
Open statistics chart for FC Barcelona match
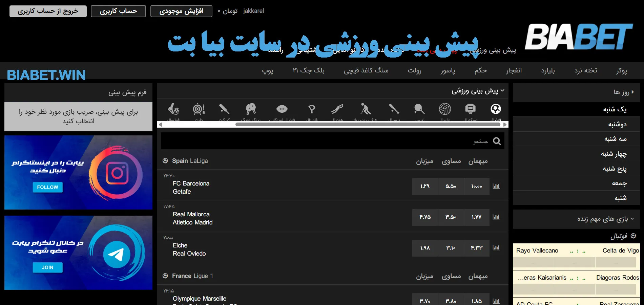click(x=496, y=186)
